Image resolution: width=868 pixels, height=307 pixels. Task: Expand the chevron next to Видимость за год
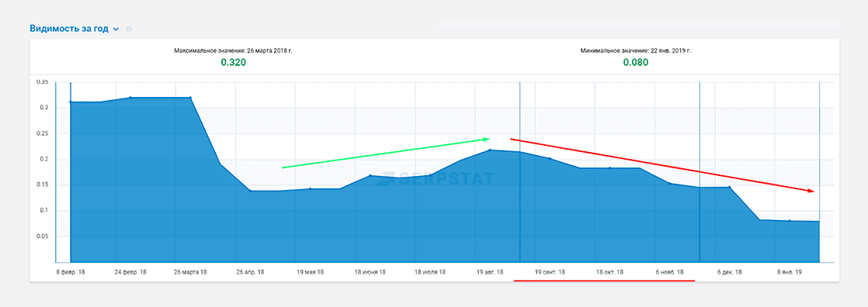(116, 29)
